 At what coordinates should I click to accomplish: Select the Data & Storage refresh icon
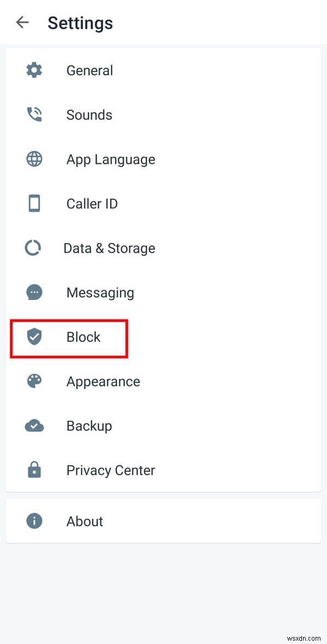point(34,248)
